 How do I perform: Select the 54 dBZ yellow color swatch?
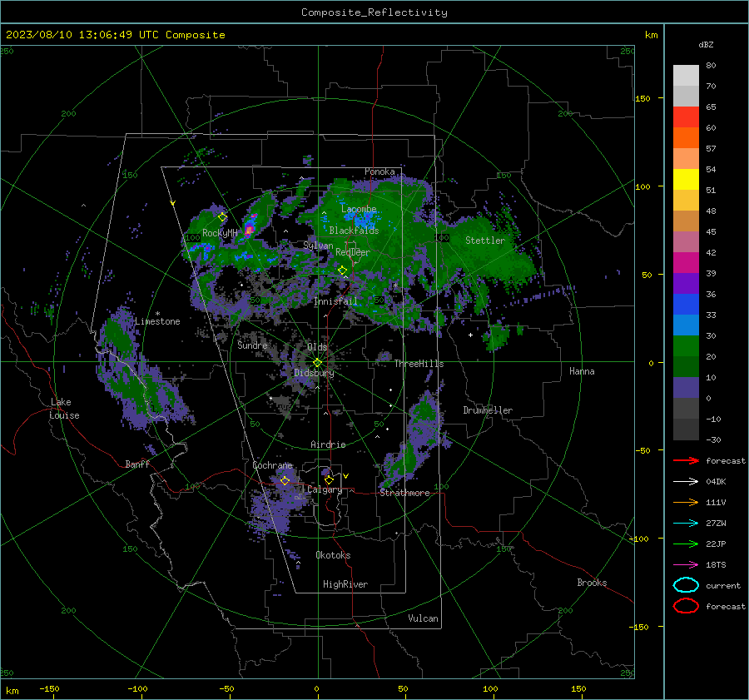pyautogui.click(x=686, y=179)
